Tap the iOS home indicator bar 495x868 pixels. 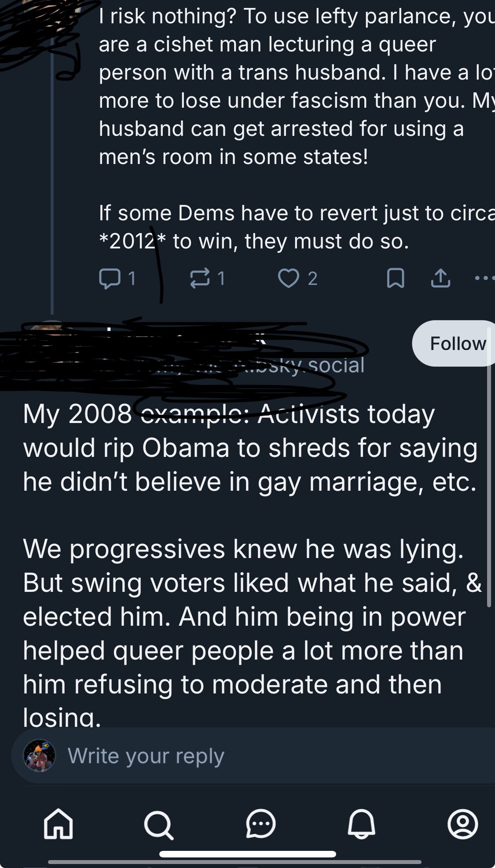[x=247, y=854]
